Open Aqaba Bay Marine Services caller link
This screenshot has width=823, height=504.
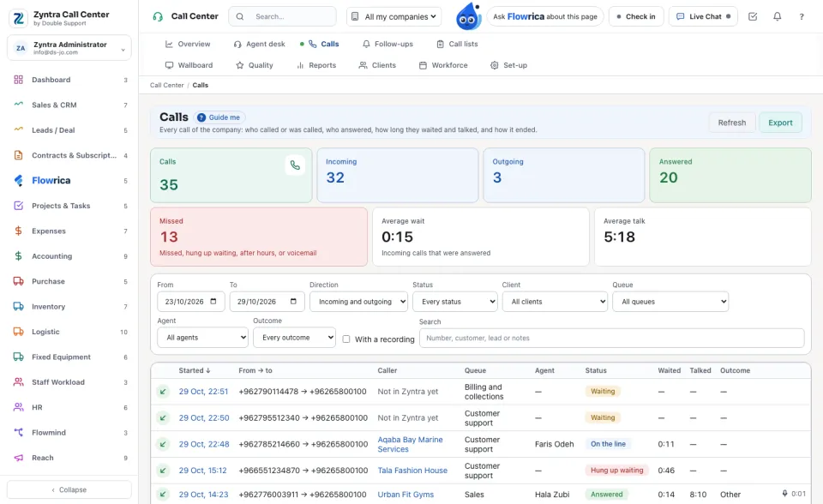click(x=411, y=444)
